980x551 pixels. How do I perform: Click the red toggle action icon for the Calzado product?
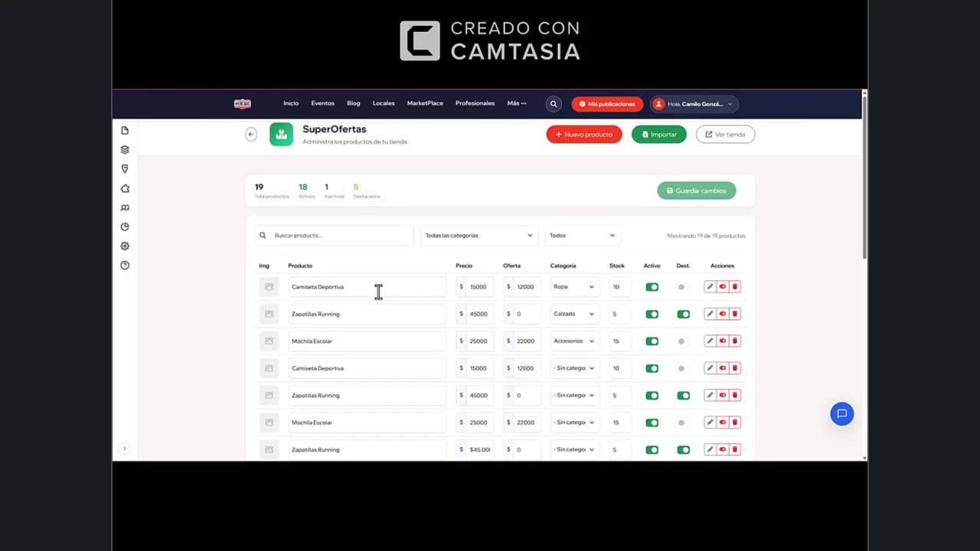[x=722, y=314]
